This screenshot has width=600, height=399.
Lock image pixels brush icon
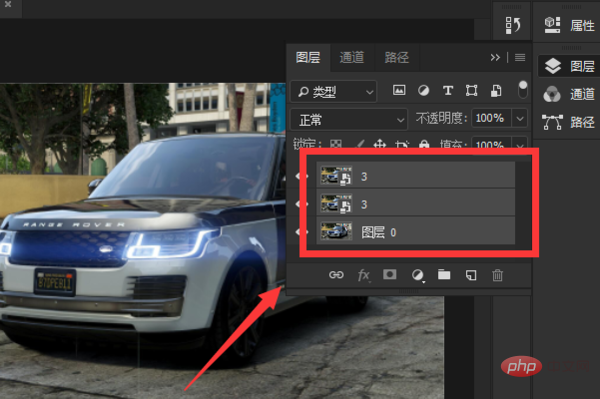tap(359, 144)
